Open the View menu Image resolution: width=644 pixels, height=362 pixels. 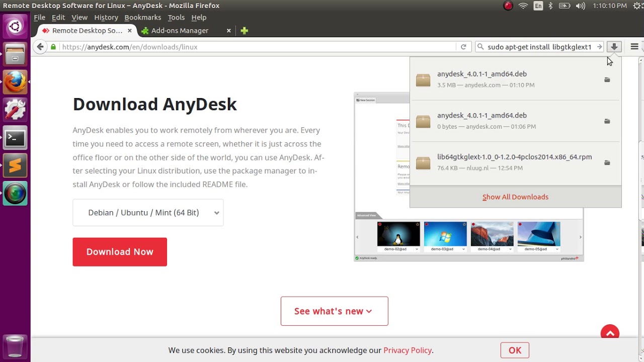[x=79, y=17]
